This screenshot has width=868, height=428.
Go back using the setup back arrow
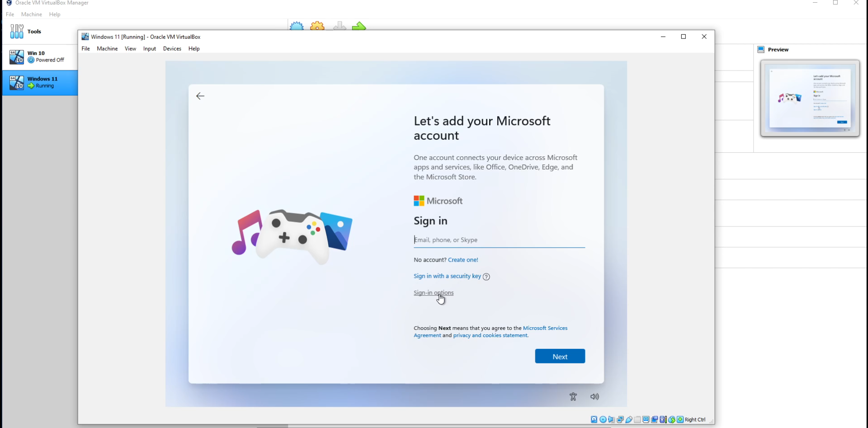[x=200, y=96]
